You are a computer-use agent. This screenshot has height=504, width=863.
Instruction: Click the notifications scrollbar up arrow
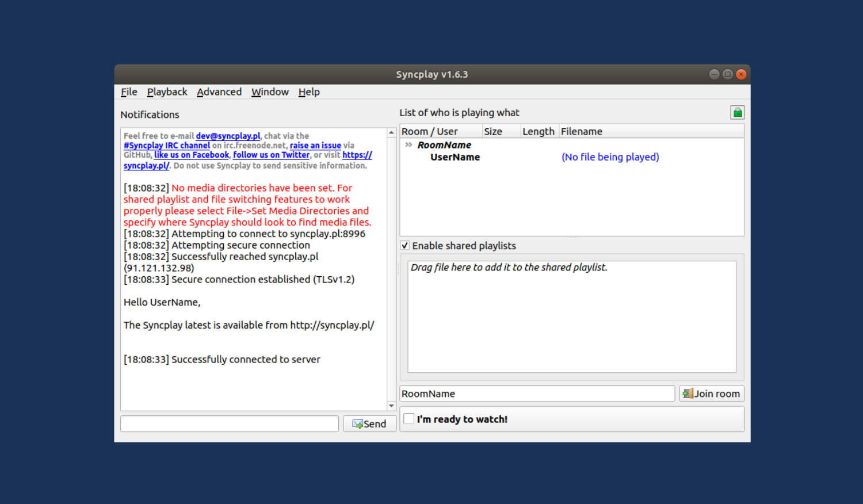point(391,132)
